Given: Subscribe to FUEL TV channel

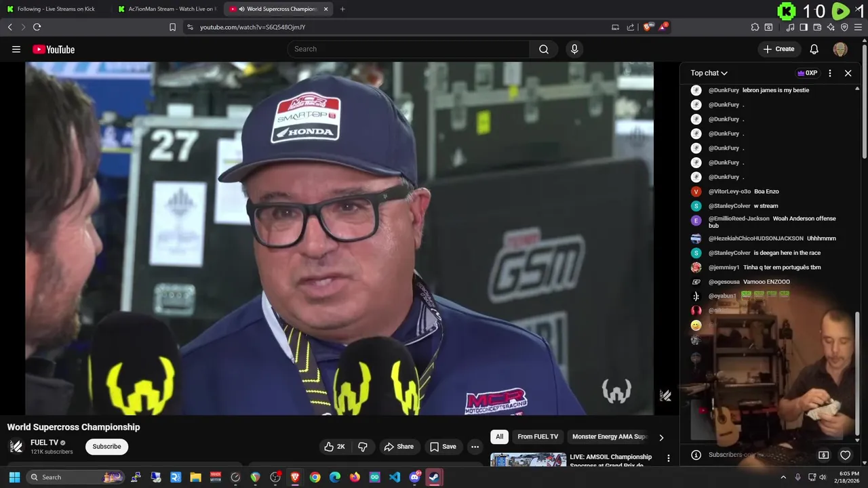Looking at the screenshot, I should (106, 447).
